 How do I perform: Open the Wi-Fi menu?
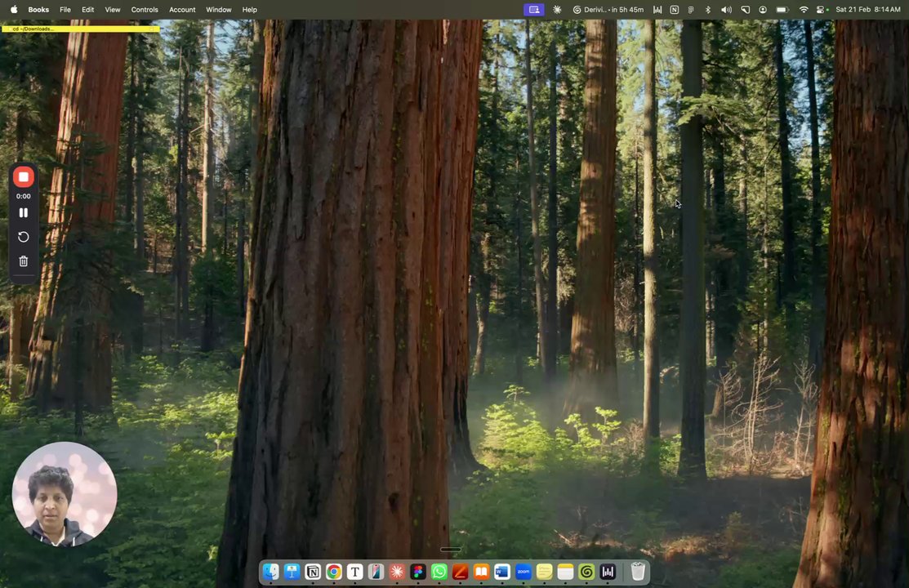pyautogui.click(x=804, y=9)
